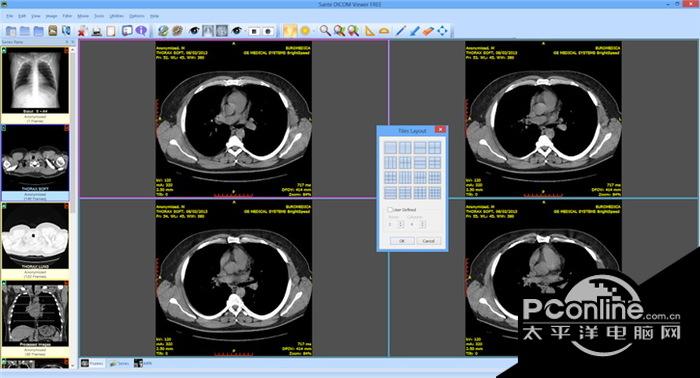Viewport: 700px width, 378px height.
Task: Choose the single-tile layout option
Action: pos(390,148)
